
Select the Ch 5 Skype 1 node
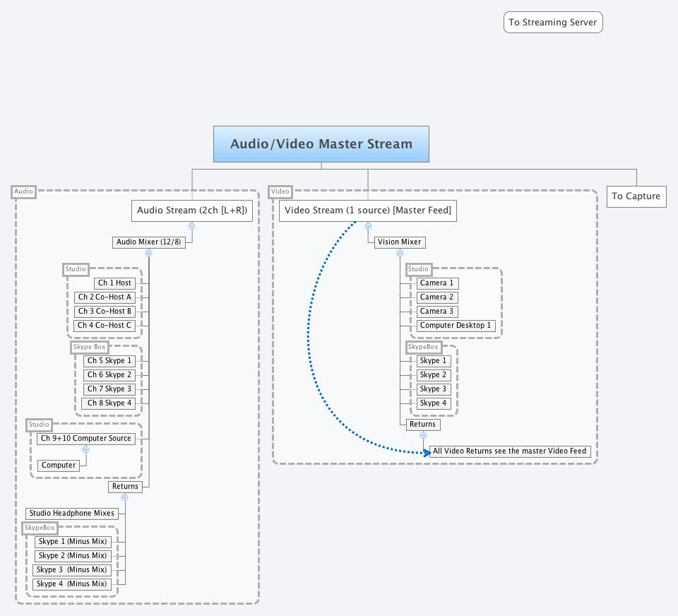coord(109,361)
